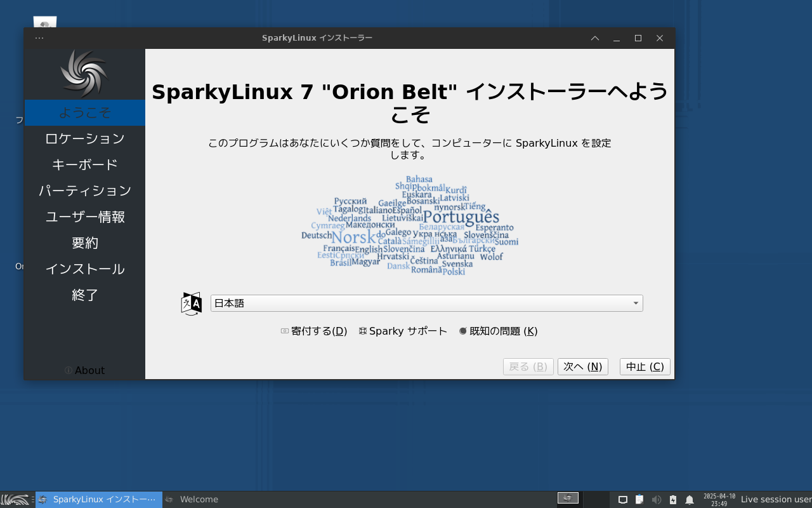Click the About button in the sidebar
Viewport: 812px width, 508px height.
84,370
